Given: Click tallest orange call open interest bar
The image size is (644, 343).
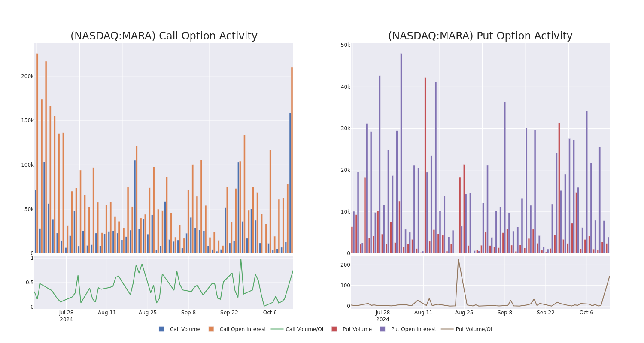Looking at the screenshot, I should pos(37,153).
